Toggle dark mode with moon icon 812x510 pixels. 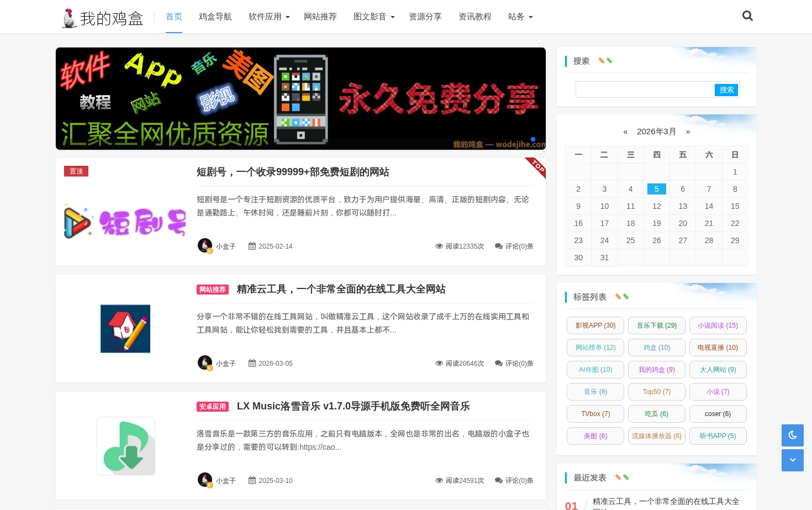pyautogui.click(x=793, y=435)
